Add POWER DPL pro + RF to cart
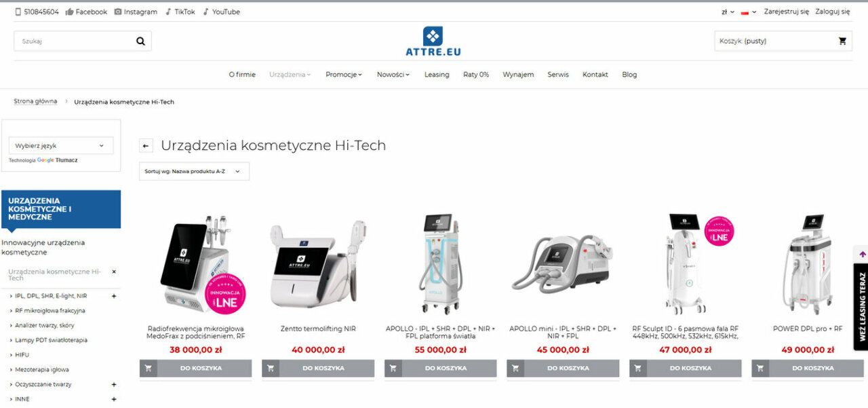The width and height of the screenshot is (868, 408). [x=808, y=368]
